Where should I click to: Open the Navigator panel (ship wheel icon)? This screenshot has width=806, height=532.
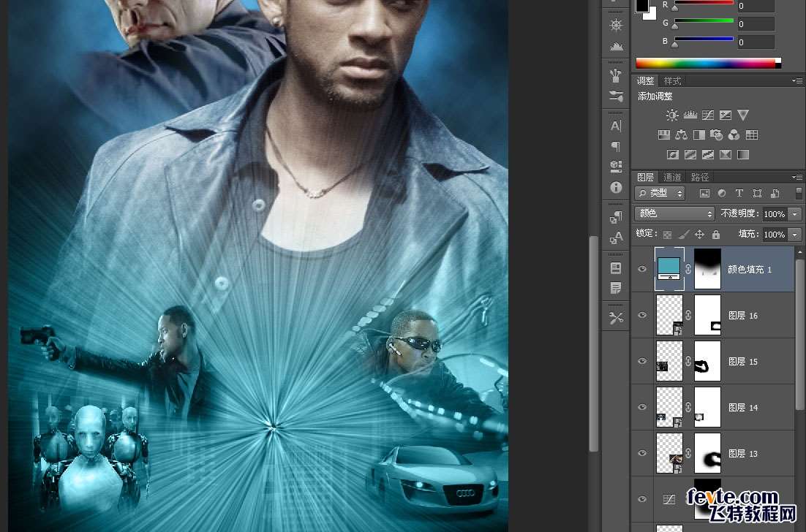click(x=616, y=25)
